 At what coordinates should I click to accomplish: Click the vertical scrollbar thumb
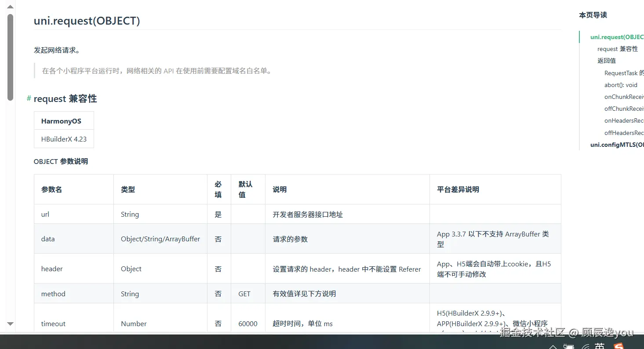[x=10, y=57]
